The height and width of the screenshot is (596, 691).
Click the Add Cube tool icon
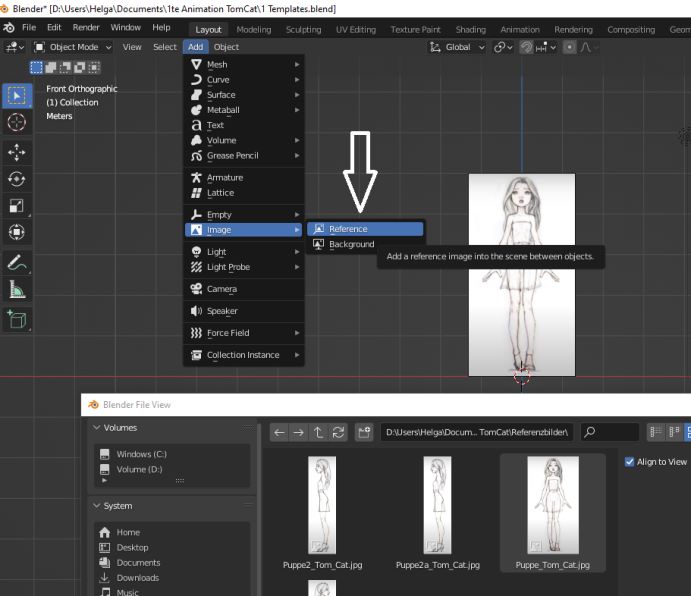coord(17,319)
